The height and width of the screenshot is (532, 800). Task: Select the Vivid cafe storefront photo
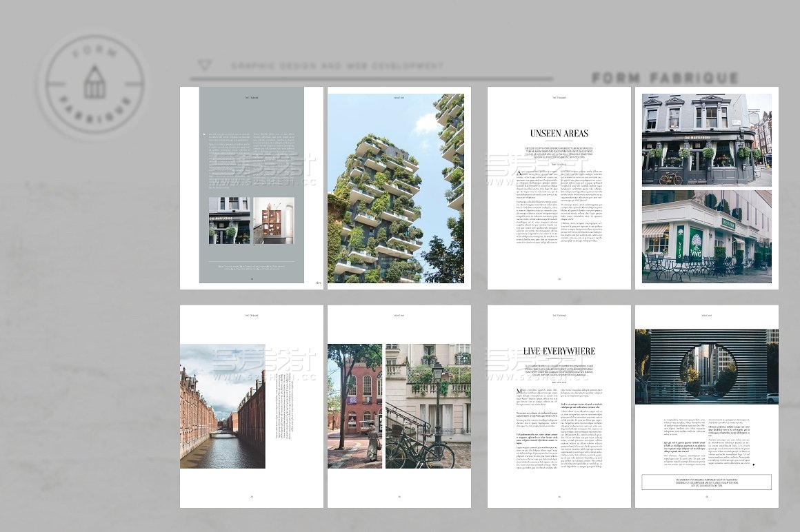[x=706, y=236]
